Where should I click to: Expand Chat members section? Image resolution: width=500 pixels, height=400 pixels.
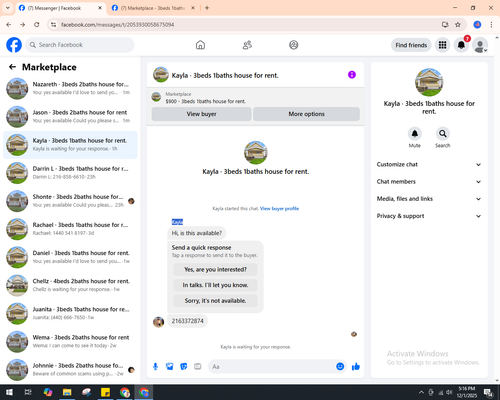click(429, 182)
